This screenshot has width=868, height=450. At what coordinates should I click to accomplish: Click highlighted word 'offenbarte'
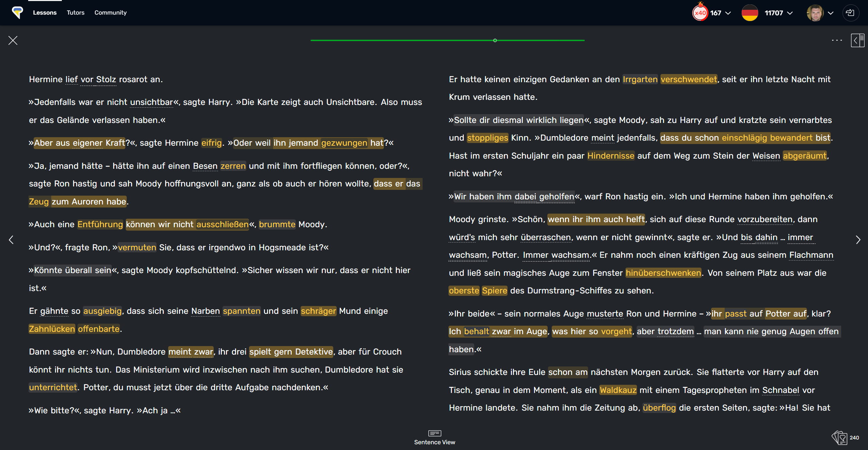99,329
